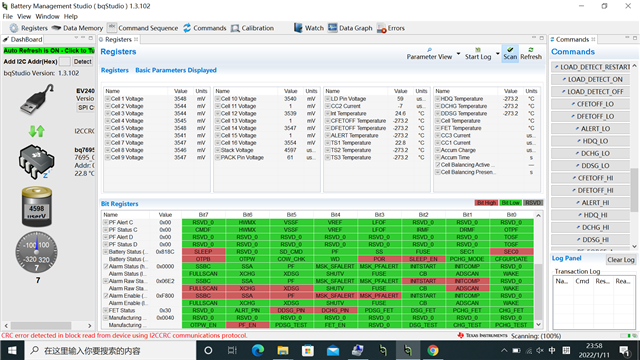This screenshot has height=360, width=640.
Task: Click the DashBoard horizontal scroll right arrow
Action: click(x=90, y=325)
